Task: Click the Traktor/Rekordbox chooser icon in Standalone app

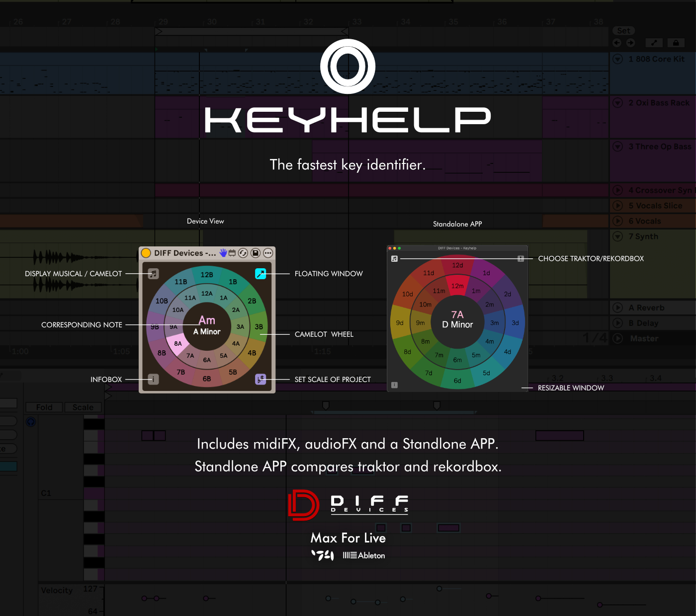Action: pyautogui.click(x=521, y=259)
